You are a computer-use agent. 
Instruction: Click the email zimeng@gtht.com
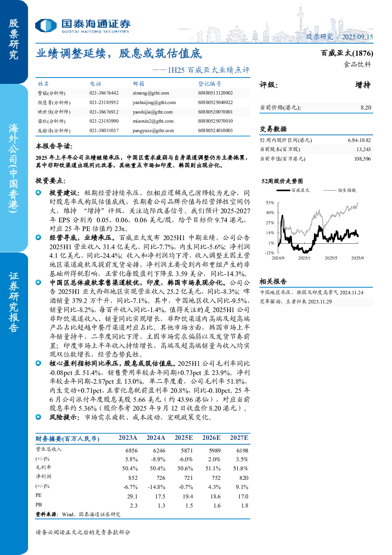[151, 93]
